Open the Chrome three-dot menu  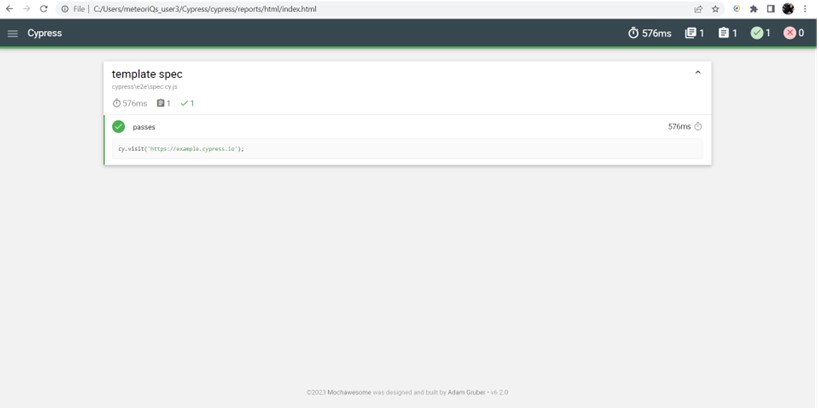coord(805,9)
